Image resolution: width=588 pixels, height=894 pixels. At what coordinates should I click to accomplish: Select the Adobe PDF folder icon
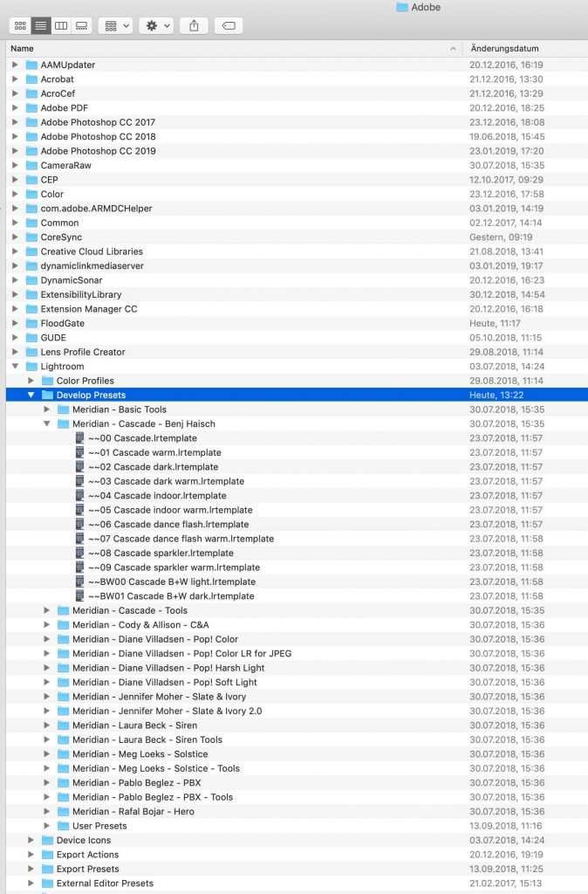pyautogui.click(x=32, y=107)
